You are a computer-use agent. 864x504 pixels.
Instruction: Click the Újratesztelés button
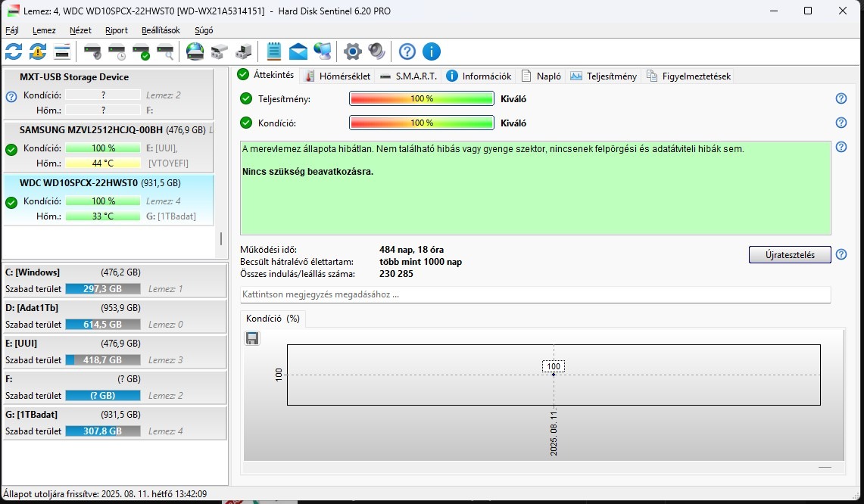(790, 254)
